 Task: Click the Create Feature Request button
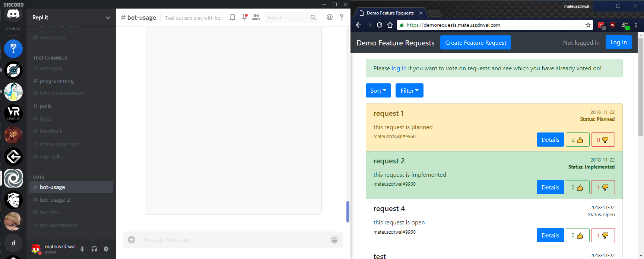pos(476,42)
